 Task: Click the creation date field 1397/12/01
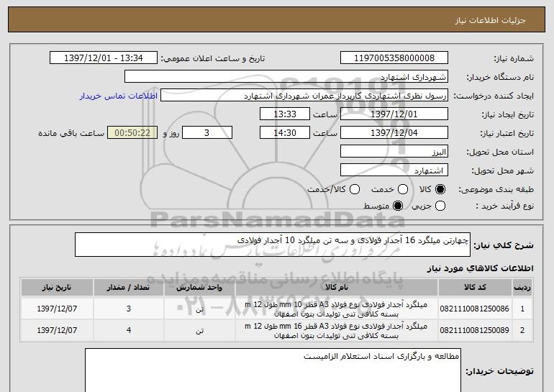click(394, 114)
